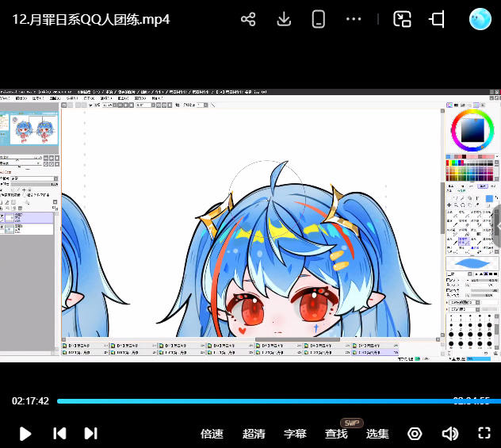This screenshot has height=448, width=501.
Task: Click the crop/rotate screen icon in header
Action: 437,19
